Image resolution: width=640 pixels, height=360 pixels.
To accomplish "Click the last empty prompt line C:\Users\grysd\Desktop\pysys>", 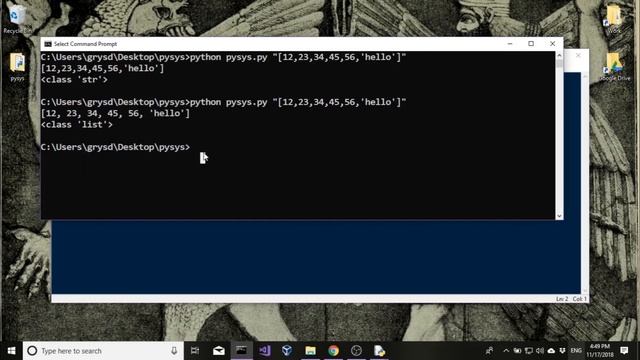I will pyautogui.click(x=116, y=147).
